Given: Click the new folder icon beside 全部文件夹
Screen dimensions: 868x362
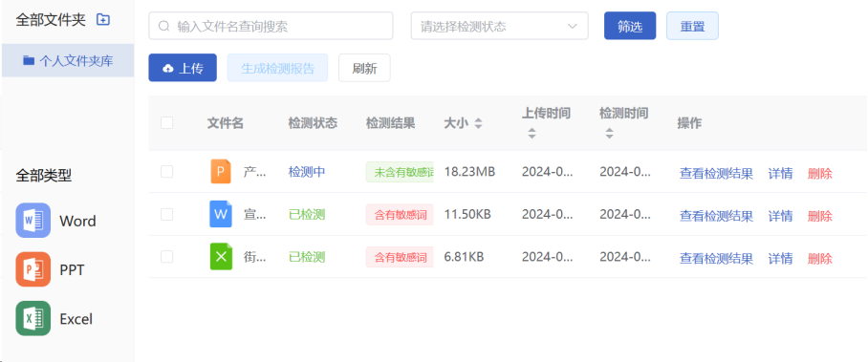Looking at the screenshot, I should point(103,20).
